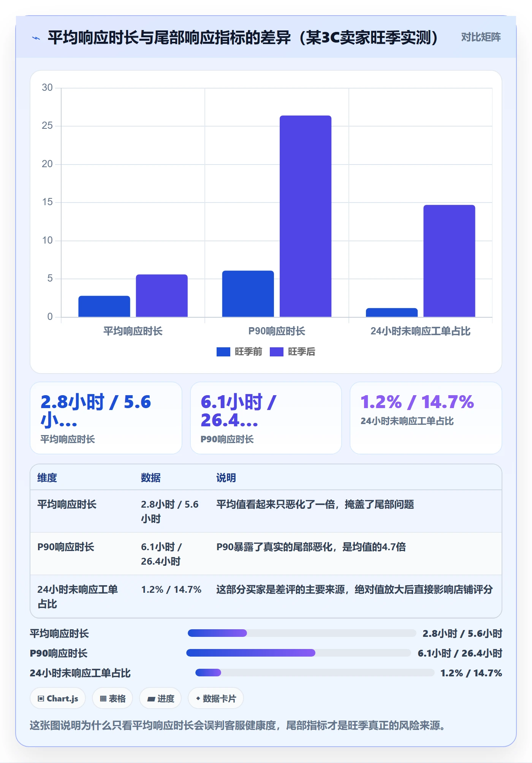Click the P90响应时长 table row label
Viewport: 532px width, 763px height.
[x=66, y=547]
